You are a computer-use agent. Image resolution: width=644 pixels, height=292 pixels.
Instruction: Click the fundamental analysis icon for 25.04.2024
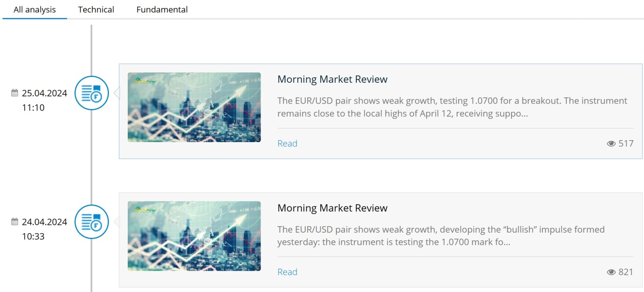pyautogui.click(x=91, y=93)
